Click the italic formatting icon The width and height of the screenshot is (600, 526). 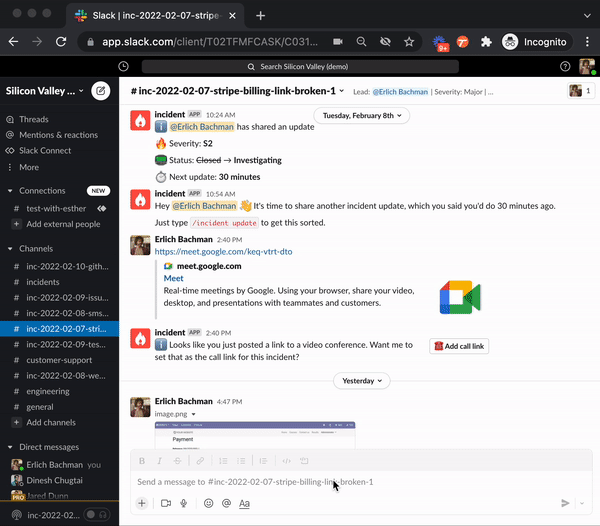[159, 461]
